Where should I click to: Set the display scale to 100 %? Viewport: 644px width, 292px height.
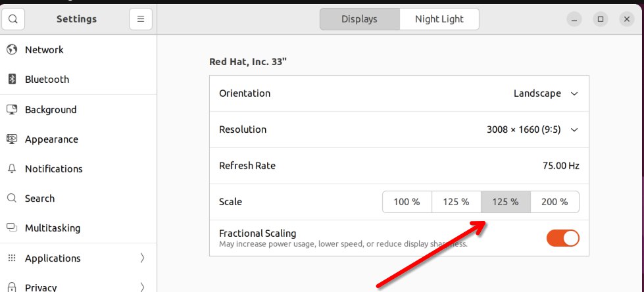click(x=407, y=202)
